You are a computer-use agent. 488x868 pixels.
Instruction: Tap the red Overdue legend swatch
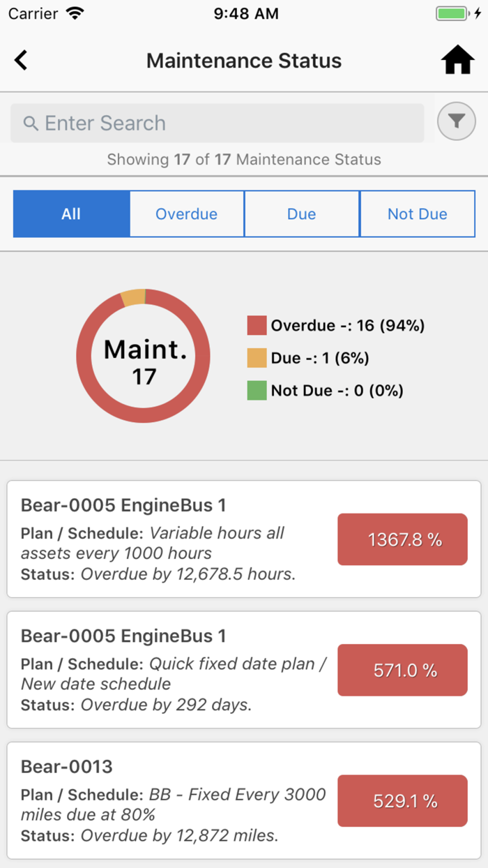[257, 325]
